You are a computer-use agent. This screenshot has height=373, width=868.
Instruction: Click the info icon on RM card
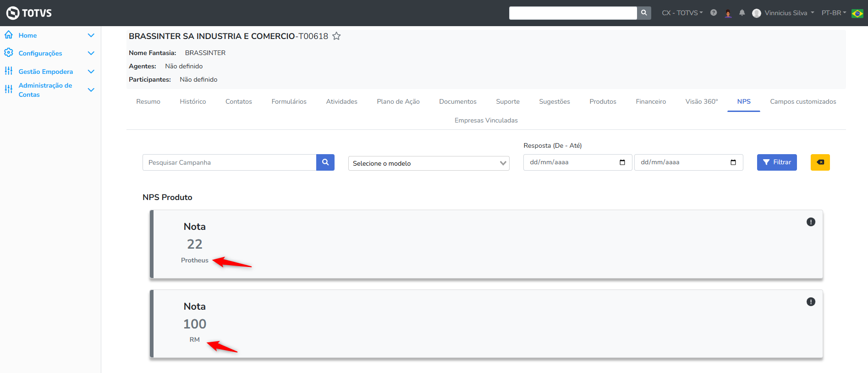[x=811, y=302]
